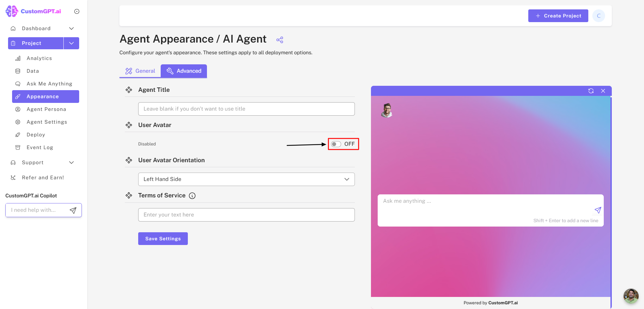Open Analytics from the sidebar
The image size is (644, 309).
pos(46,58)
